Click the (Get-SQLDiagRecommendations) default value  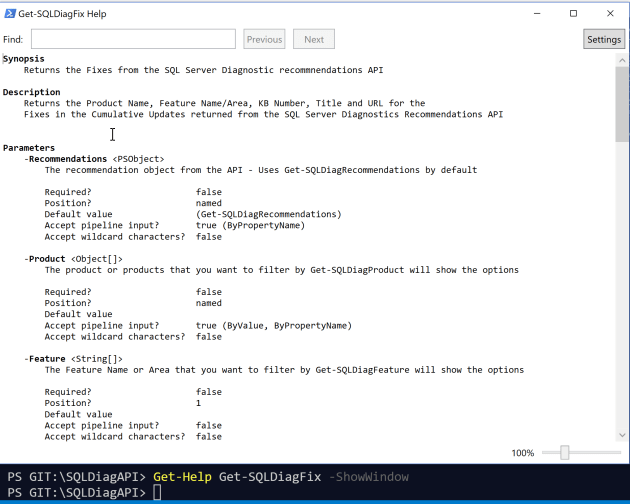click(268, 214)
